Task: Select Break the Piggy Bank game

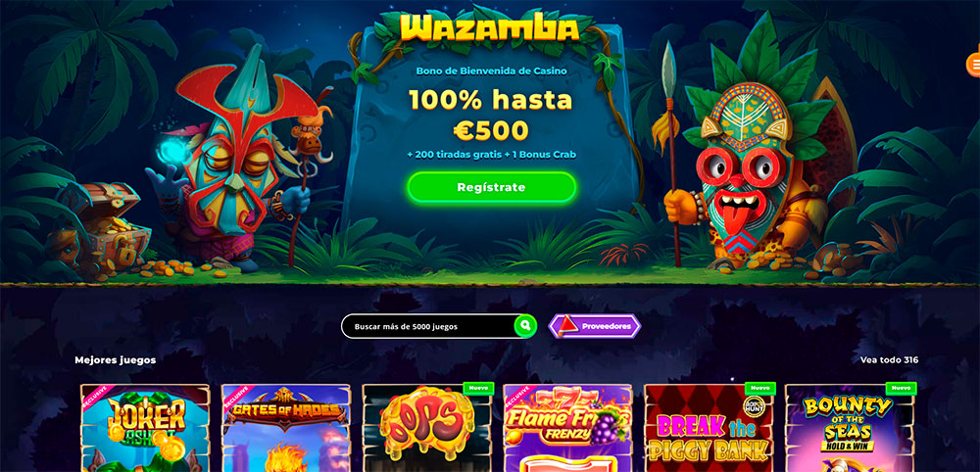Action: pyautogui.click(x=709, y=428)
